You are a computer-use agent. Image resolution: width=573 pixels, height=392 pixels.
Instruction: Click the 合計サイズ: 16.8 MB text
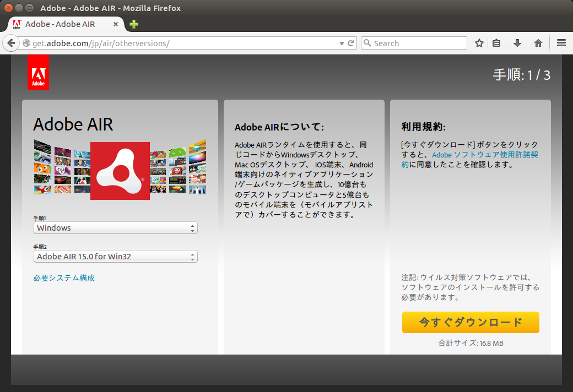point(471,343)
